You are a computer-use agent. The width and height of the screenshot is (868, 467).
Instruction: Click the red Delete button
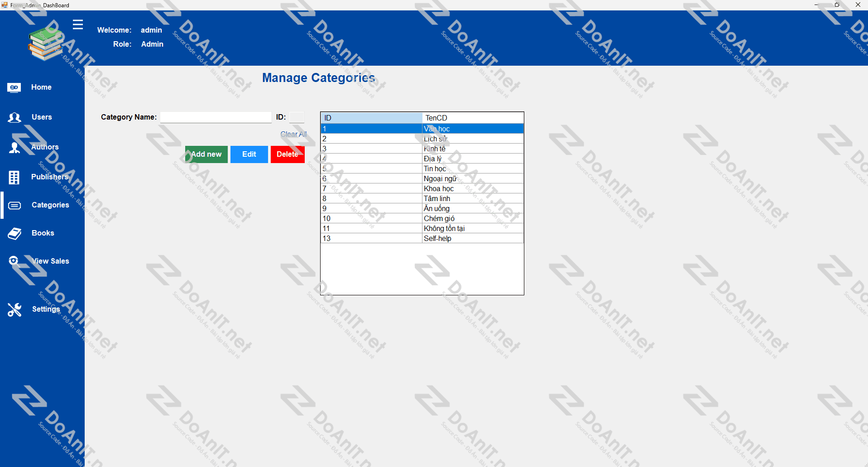pyautogui.click(x=288, y=154)
